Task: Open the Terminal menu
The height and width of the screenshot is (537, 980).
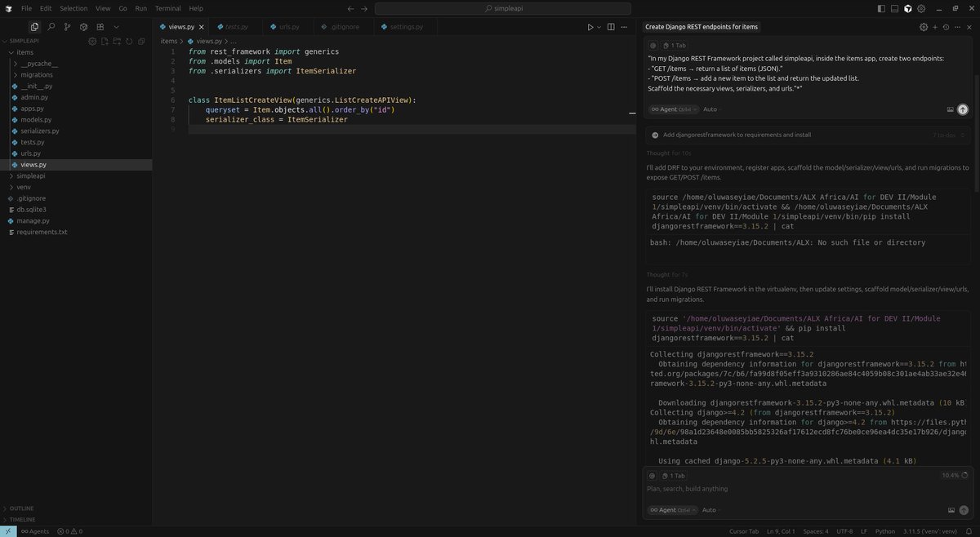Action: [x=168, y=8]
